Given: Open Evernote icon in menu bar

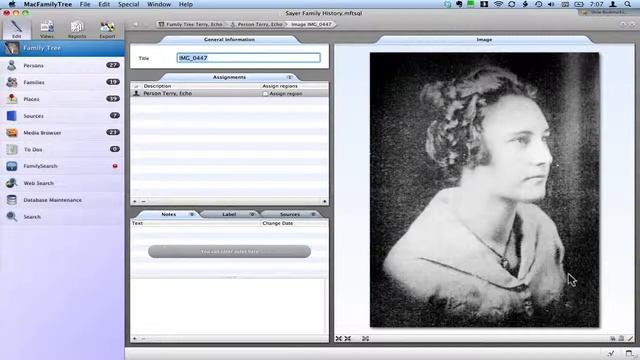Looking at the screenshot, I should pos(459,4).
